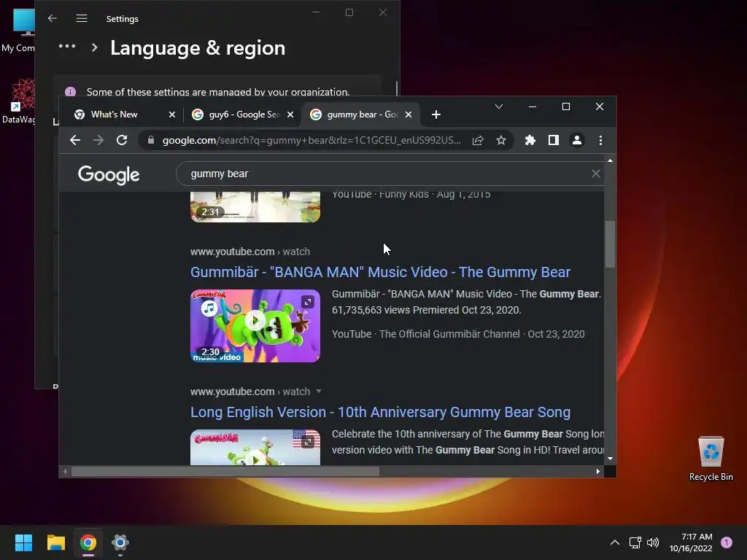Image resolution: width=747 pixels, height=560 pixels.
Task: Open network status tray icon
Action: (x=635, y=542)
